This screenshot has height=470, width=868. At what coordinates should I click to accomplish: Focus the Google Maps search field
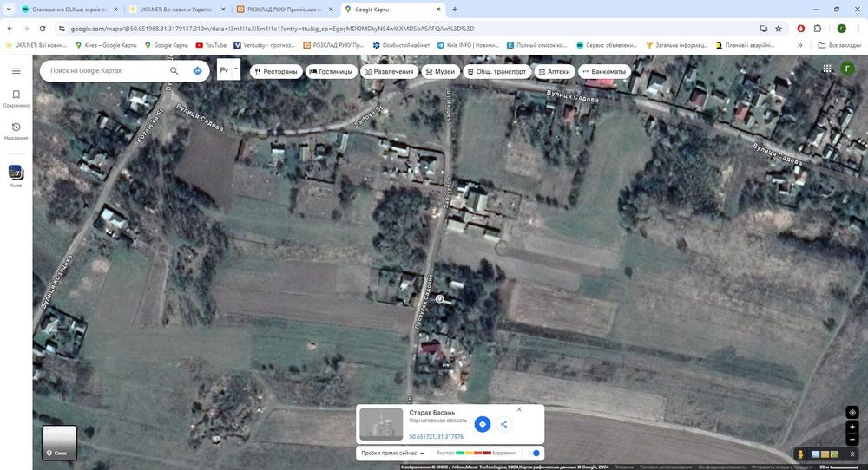click(x=105, y=71)
